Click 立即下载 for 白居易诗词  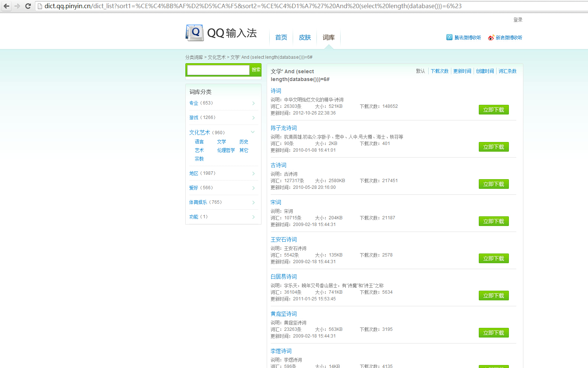(494, 296)
